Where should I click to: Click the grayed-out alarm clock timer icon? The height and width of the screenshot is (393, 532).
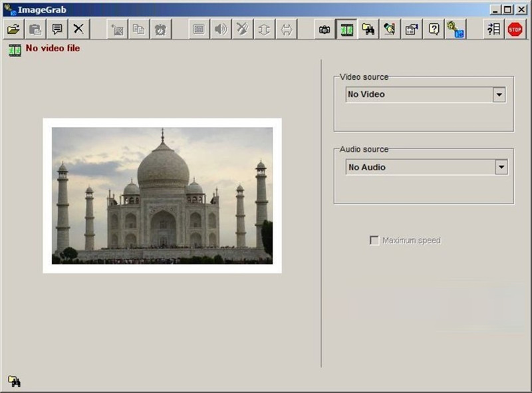161,29
